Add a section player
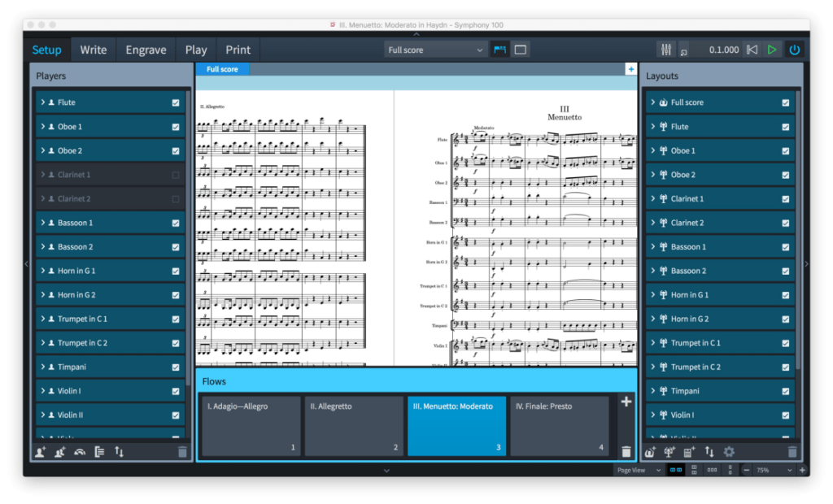833x504 pixels. coord(59,452)
